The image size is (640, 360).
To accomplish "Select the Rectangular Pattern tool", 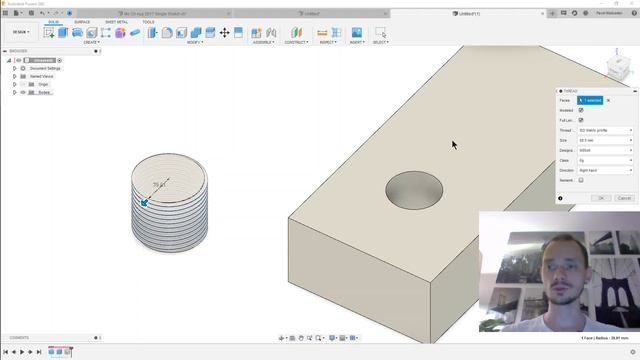I will pyautogui.click(x=106, y=33).
